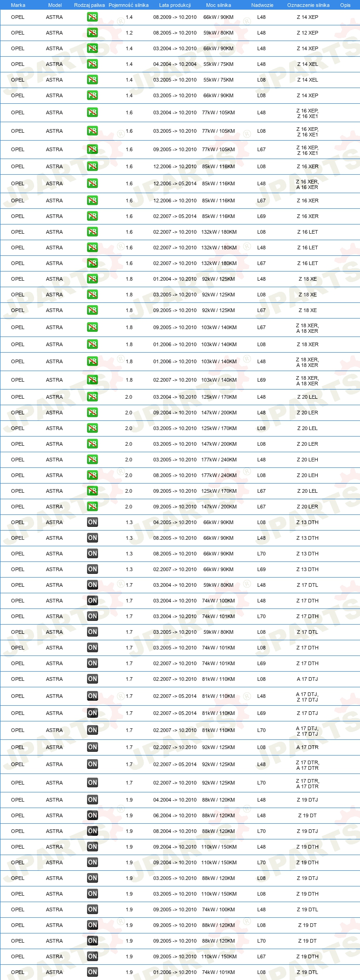Click petrol icon in Z 20 LER L67 row

(x=93, y=507)
